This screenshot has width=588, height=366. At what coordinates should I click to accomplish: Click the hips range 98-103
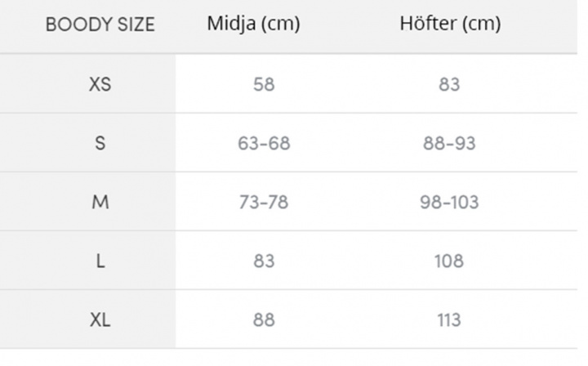[x=449, y=202]
